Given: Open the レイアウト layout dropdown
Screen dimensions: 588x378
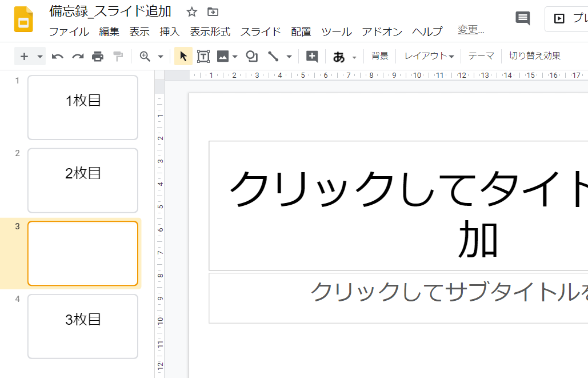Looking at the screenshot, I should (x=429, y=56).
